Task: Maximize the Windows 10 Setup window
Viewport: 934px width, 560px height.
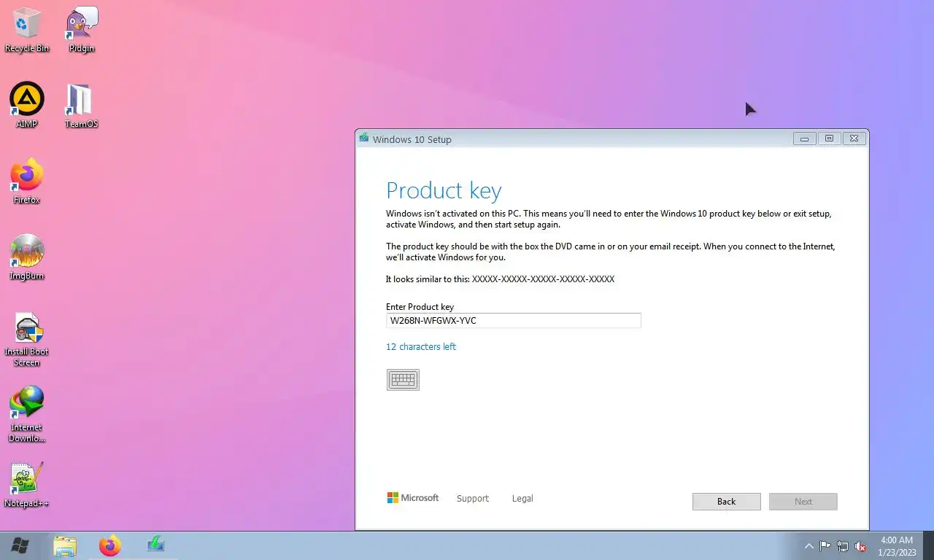Action: tap(829, 139)
